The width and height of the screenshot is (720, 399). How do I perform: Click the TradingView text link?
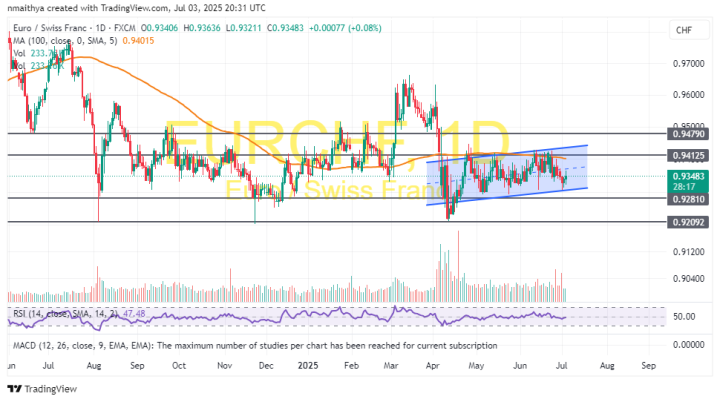[x=51, y=389]
